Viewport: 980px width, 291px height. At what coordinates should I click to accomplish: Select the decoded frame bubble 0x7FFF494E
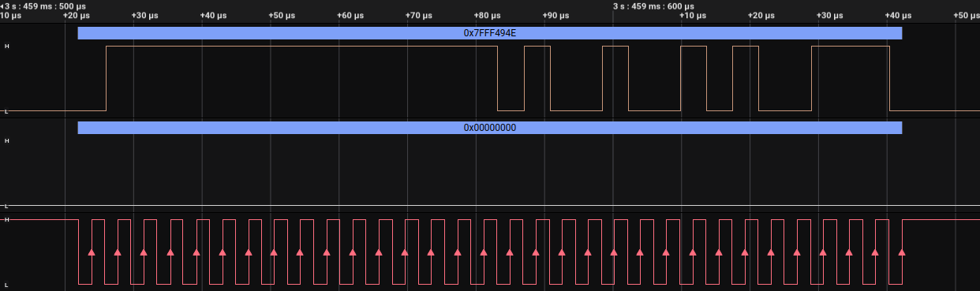click(x=489, y=33)
